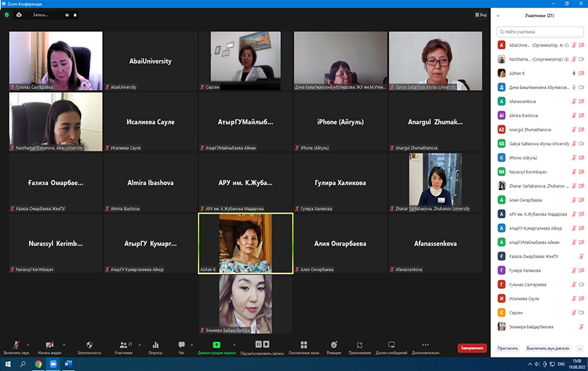This screenshot has width=588, height=371.
Task: Toggle Afanassenkova's muted microphone in participant list
Action: pos(574,101)
